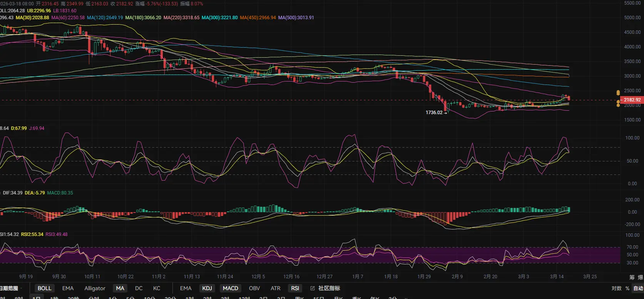The width and height of the screenshot is (644, 299).
Task: Switch on the DC channel indicator
Action: click(x=139, y=288)
